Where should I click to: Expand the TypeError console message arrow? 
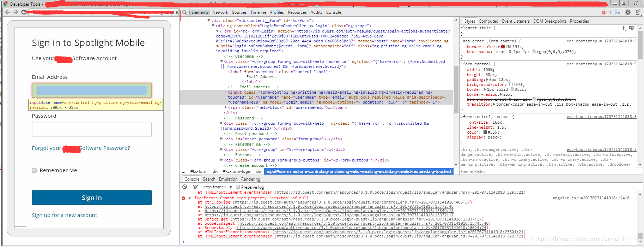(190, 198)
